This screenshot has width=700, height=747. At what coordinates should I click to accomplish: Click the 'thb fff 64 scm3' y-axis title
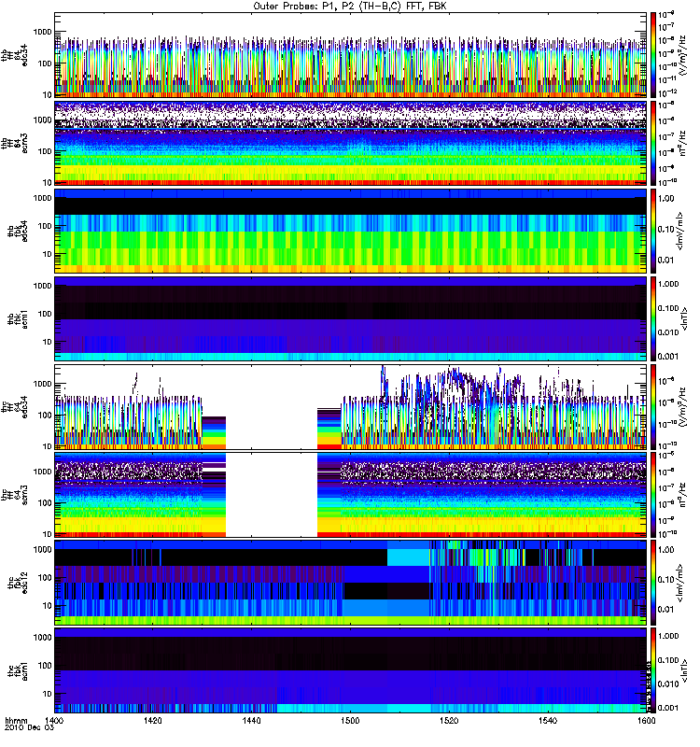pyautogui.click(x=14, y=143)
